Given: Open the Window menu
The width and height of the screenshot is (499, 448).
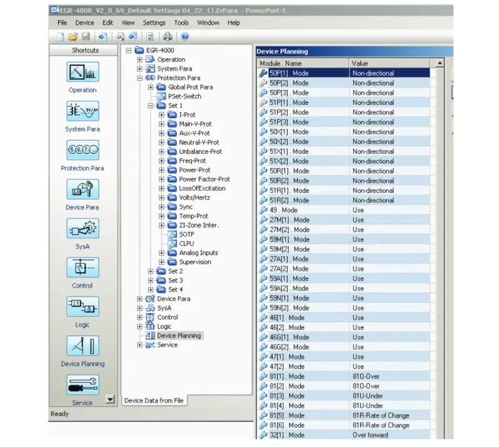Looking at the screenshot, I should 208,23.
